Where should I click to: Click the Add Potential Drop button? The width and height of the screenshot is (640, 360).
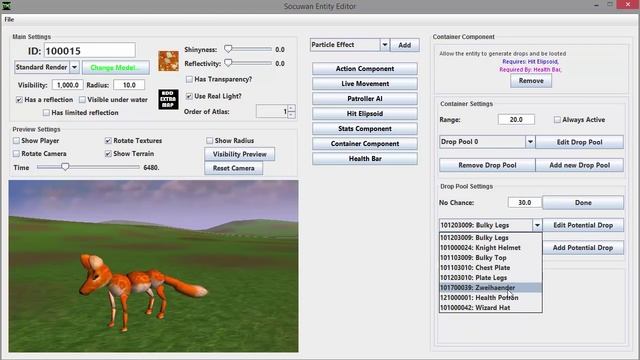[x=583, y=248]
